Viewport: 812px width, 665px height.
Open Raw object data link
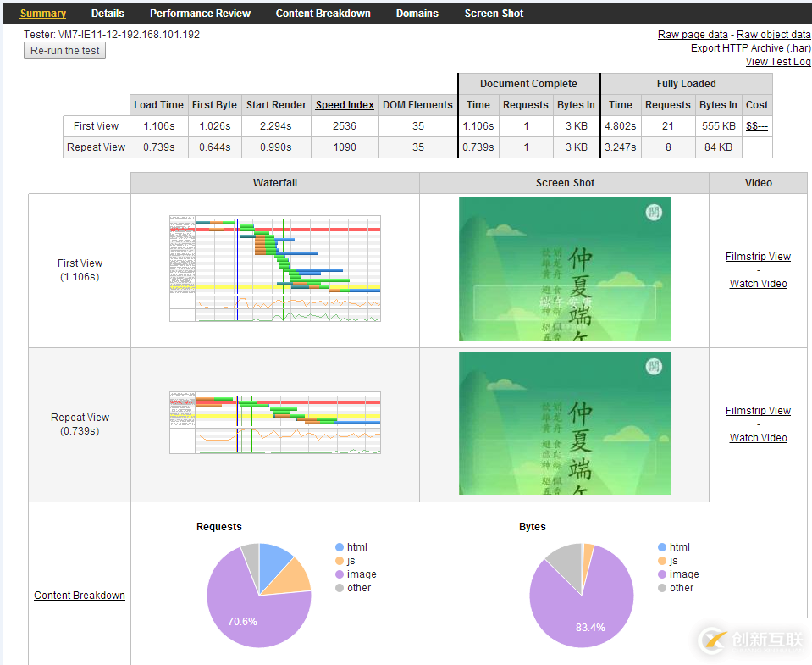point(774,35)
